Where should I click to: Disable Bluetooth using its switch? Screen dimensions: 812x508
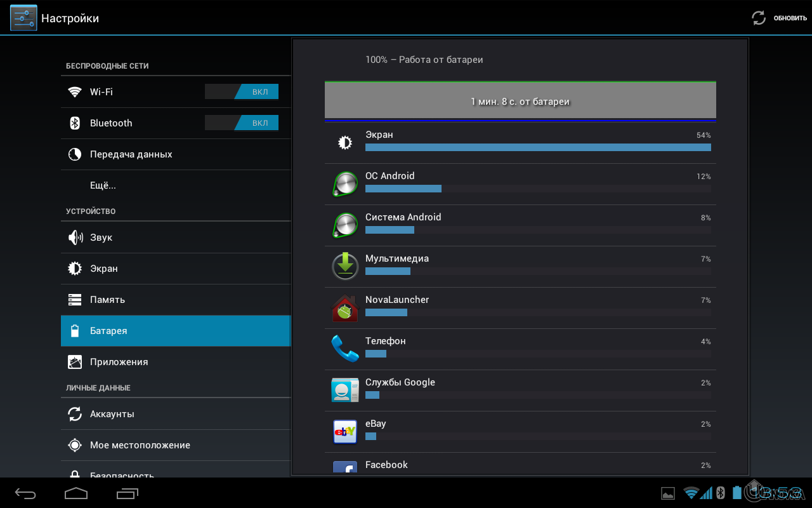coord(242,123)
